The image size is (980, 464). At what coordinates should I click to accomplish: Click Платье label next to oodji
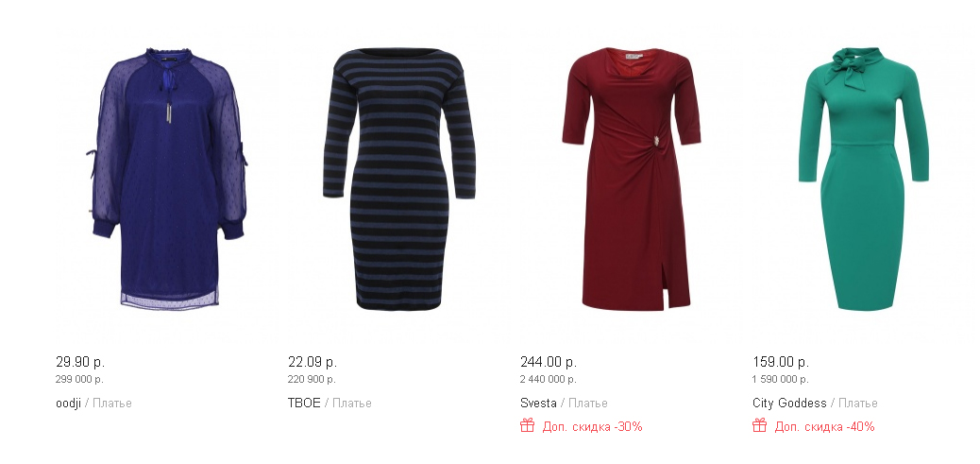click(112, 404)
